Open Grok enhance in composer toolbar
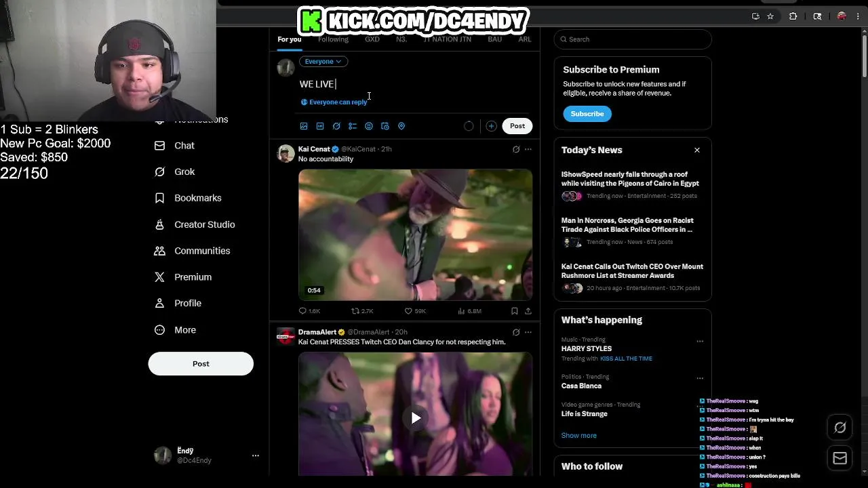The width and height of the screenshot is (868, 488). coord(336,126)
